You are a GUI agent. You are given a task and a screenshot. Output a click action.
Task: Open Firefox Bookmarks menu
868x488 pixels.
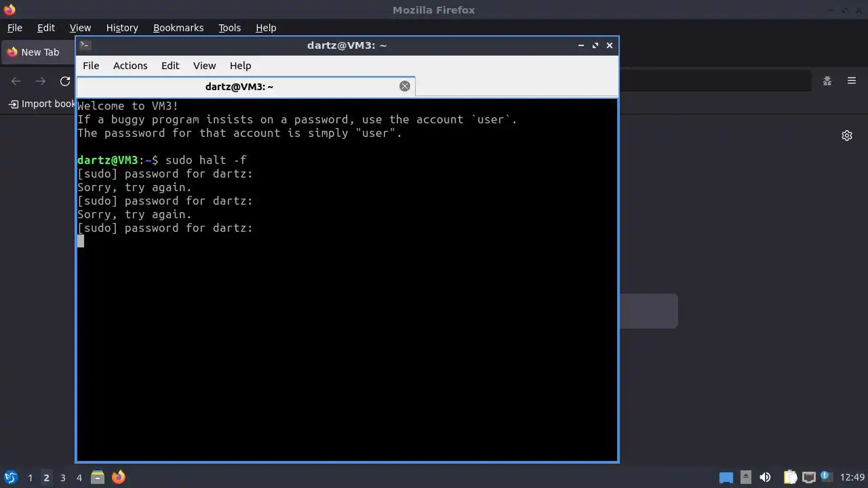(178, 28)
